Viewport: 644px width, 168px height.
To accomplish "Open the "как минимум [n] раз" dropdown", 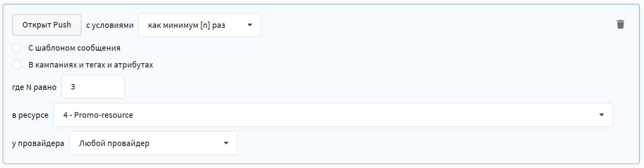I will click(x=199, y=25).
